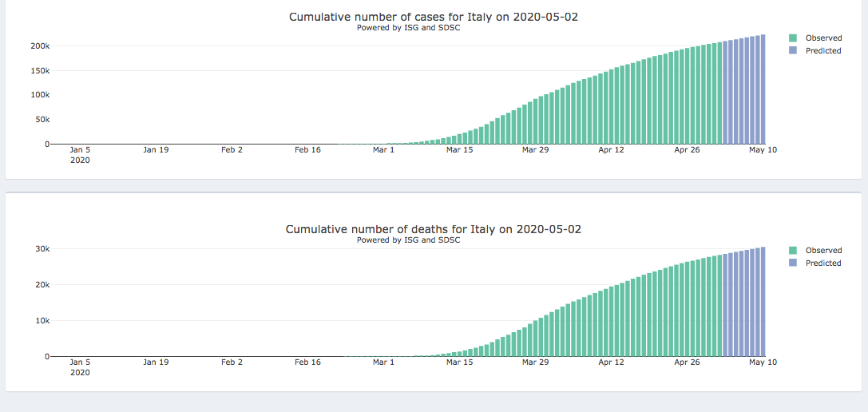Viewport: 868px width, 412px height.
Task: Click green Observed swatch in deaths chart legend
Action: tap(793, 250)
